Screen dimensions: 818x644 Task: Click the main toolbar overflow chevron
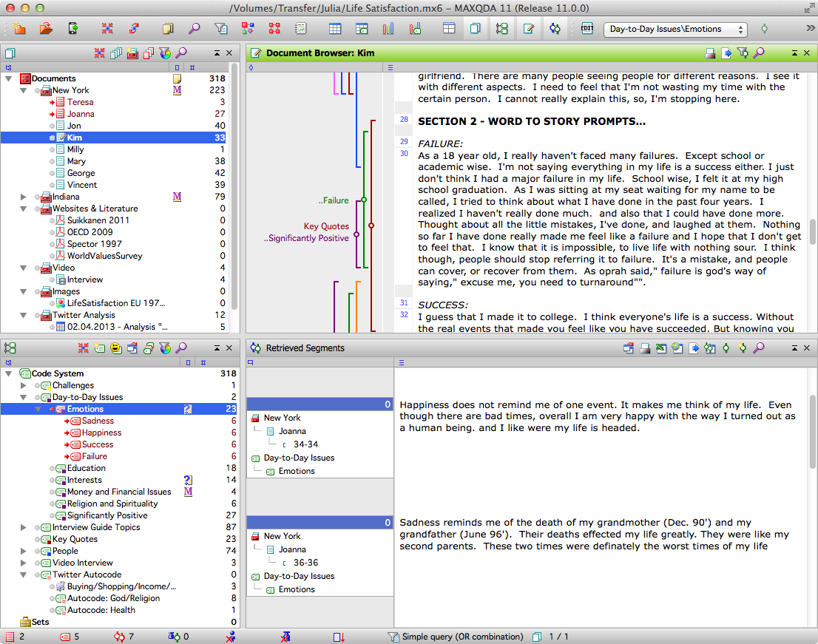pyautogui.click(x=810, y=29)
